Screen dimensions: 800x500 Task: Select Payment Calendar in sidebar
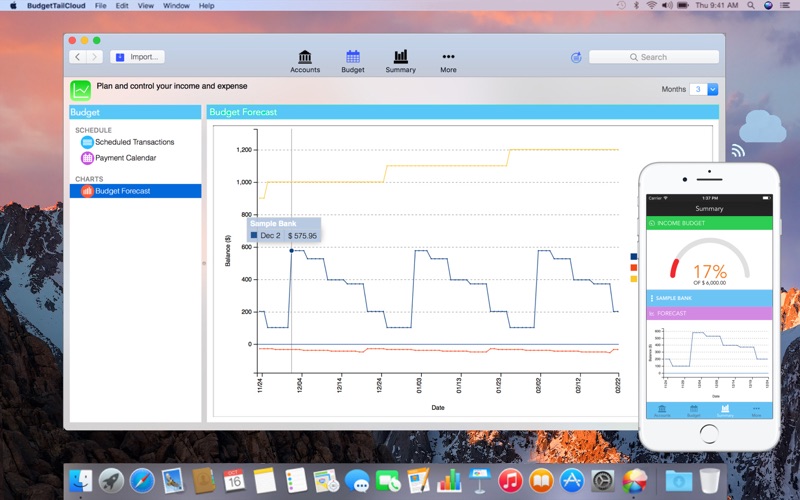125,158
